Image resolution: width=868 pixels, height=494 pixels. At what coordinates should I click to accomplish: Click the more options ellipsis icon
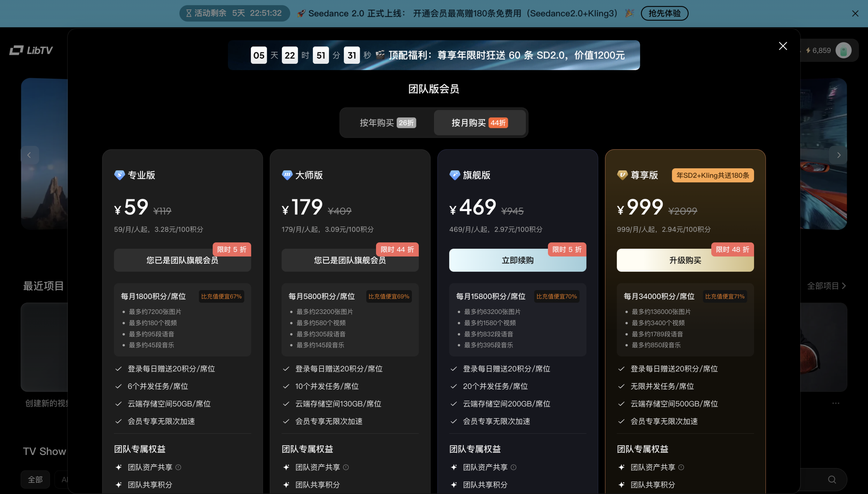click(x=836, y=403)
